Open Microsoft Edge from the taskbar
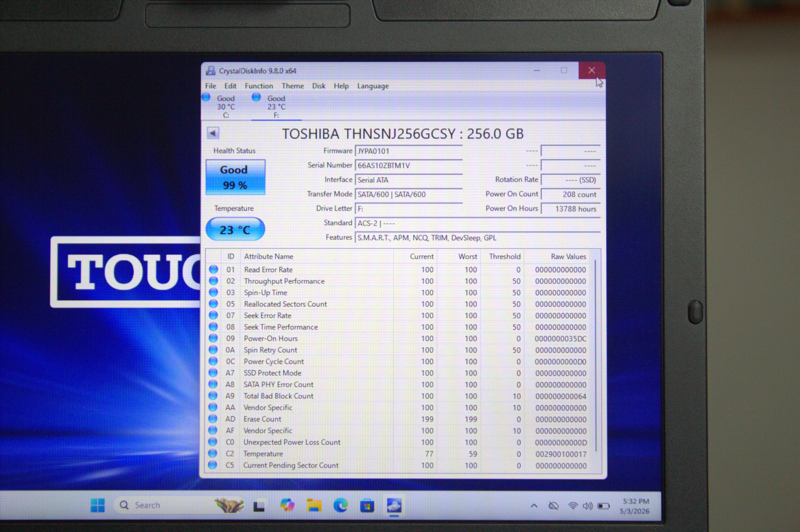Screen dimensions: 800x532 (341, 506)
